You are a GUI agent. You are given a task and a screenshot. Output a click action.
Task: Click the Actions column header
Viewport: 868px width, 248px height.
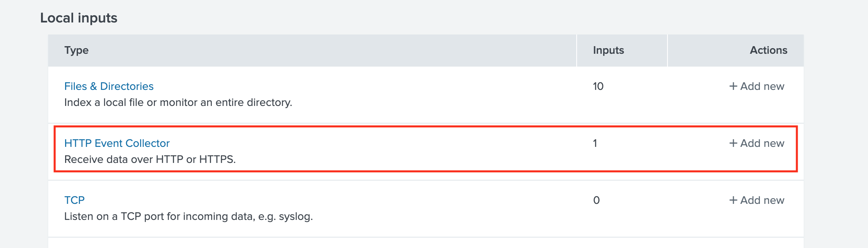(768, 50)
